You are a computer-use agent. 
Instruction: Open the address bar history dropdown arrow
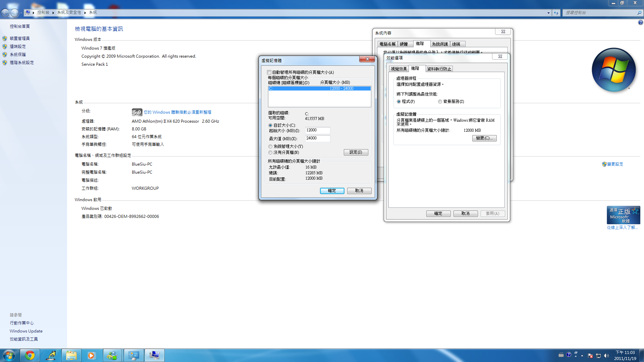[x=548, y=13]
